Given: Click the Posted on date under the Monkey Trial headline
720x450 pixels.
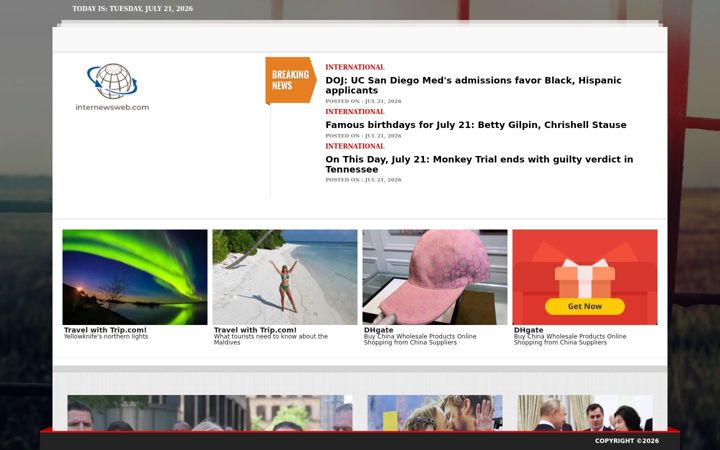Looking at the screenshot, I should click(363, 180).
